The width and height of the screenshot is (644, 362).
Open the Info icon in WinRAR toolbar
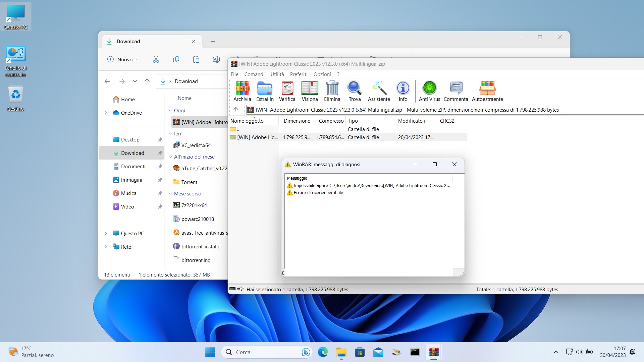point(403,91)
